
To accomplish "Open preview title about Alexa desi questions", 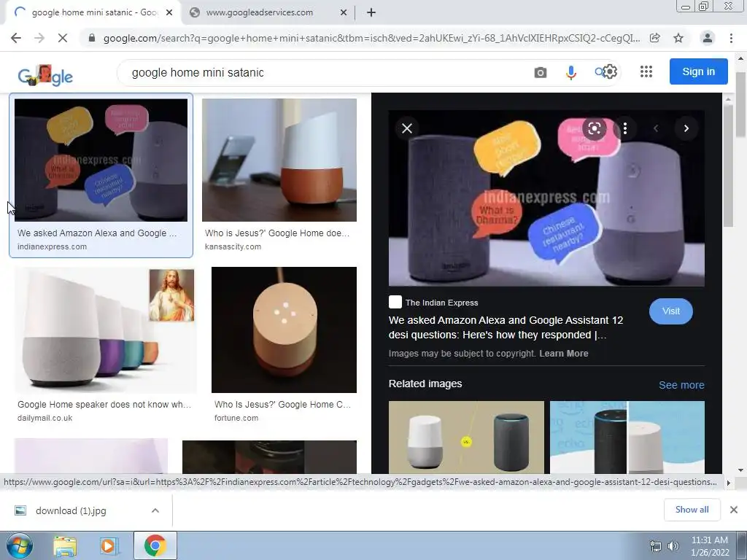I will point(506,327).
